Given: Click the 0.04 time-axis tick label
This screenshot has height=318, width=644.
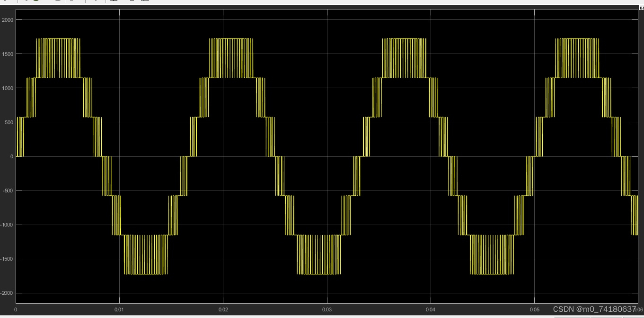Looking at the screenshot, I should 431,309.
